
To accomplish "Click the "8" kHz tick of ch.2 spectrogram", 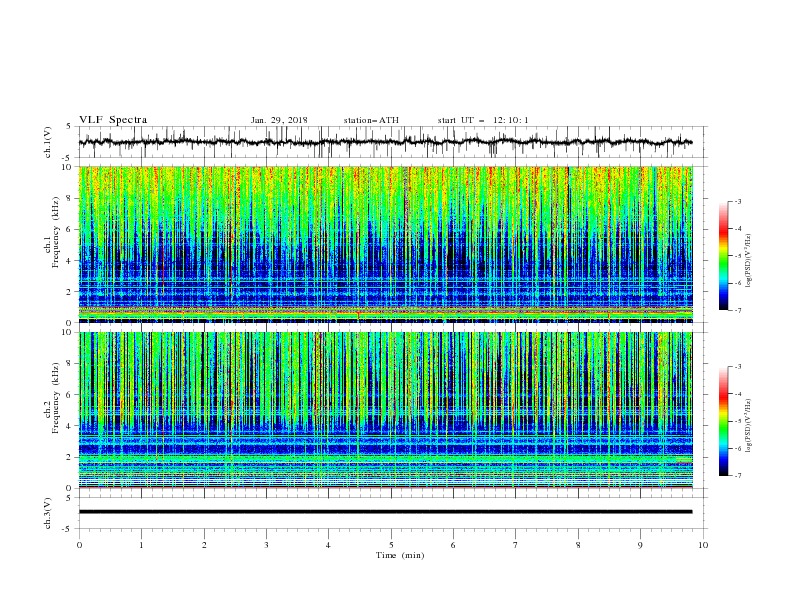I will [x=70, y=364].
